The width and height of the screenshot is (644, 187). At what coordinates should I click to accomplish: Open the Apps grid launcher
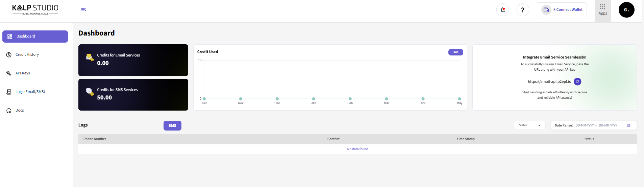click(x=603, y=10)
